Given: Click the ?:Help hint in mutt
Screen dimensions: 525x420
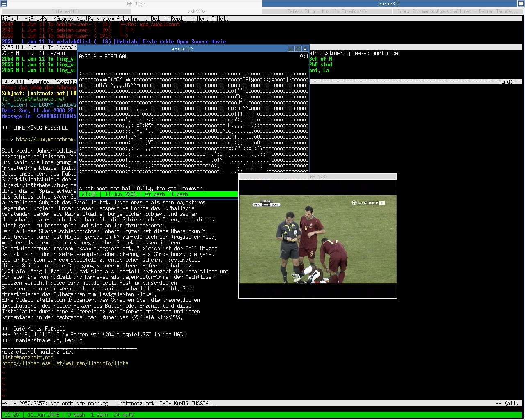Looking at the screenshot, I should [x=220, y=18].
